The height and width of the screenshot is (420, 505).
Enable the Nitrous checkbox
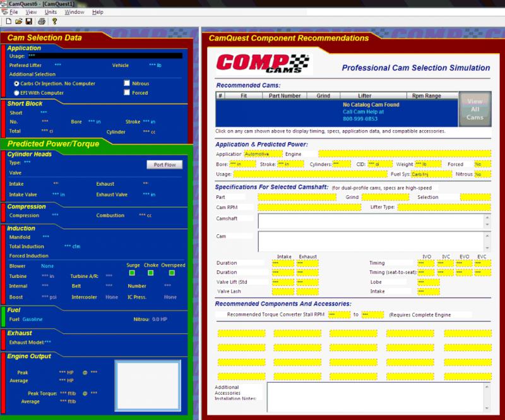coord(127,83)
